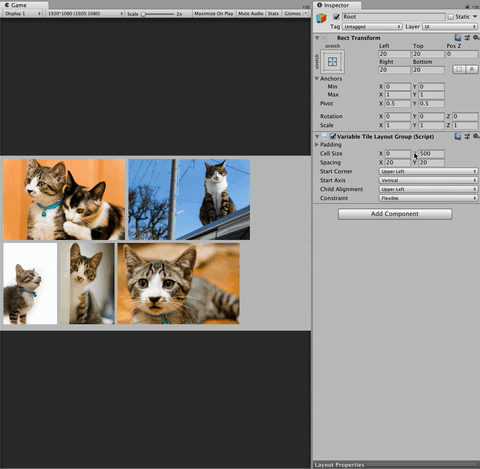Viewport: 480px width, 469px height.
Task: Open the Constraint dropdown showing Flexible
Action: [x=428, y=198]
